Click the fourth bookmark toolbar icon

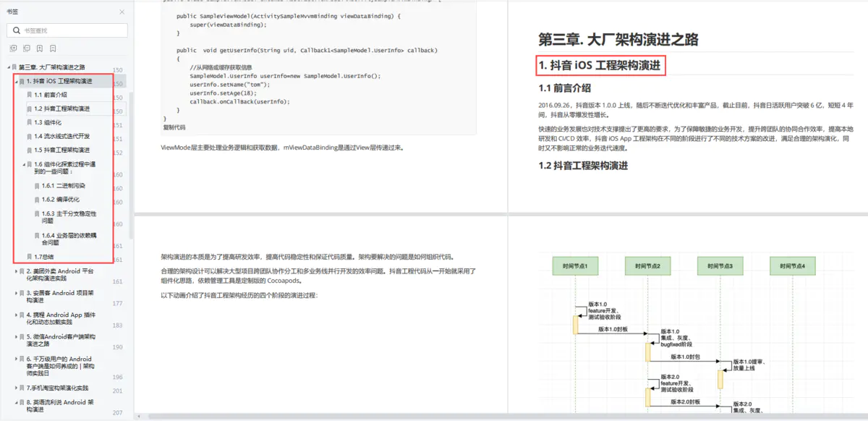click(54, 48)
